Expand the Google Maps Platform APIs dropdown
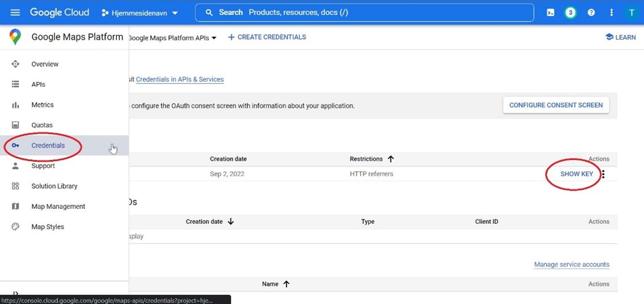This screenshot has height=304, width=644. (172, 38)
